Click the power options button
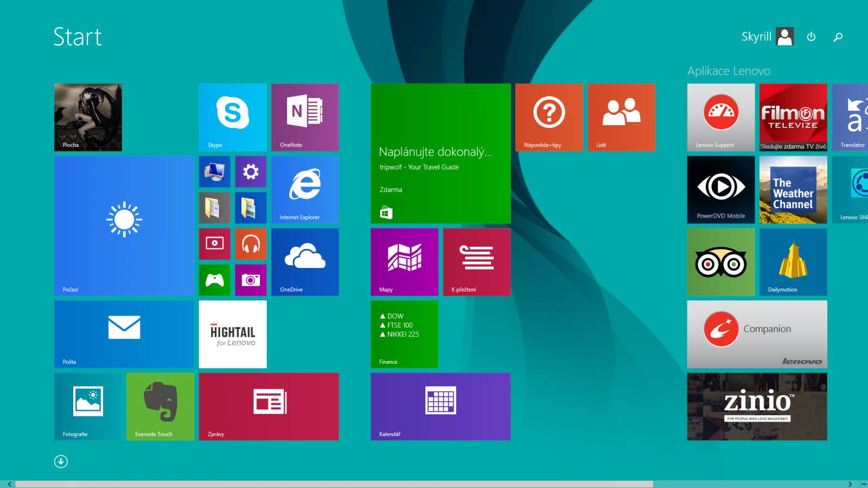 (x=811, y=37)
